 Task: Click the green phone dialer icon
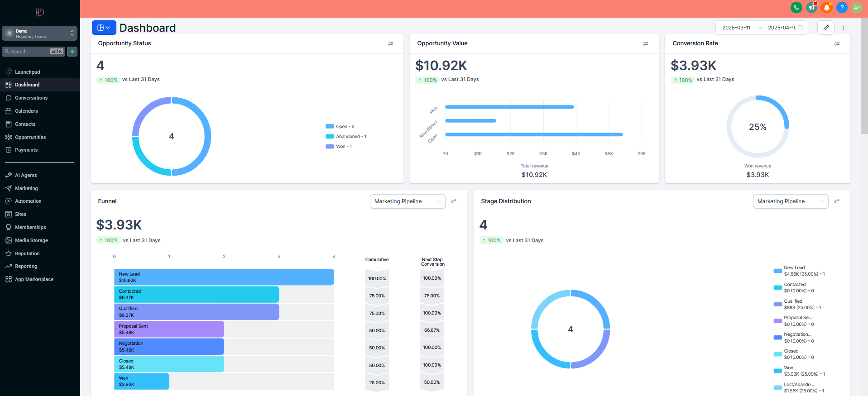pos(796,8)
